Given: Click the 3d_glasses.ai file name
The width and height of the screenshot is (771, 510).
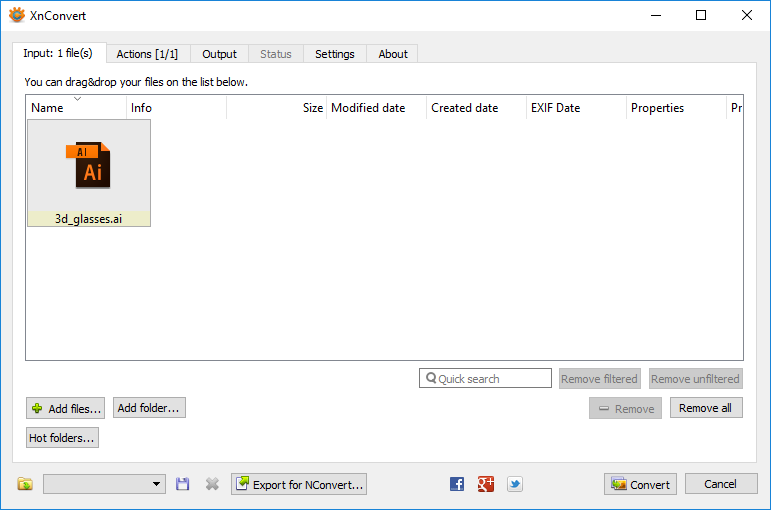Looking at the screenshot, I should pyautogui.click(x=89, y=219).
